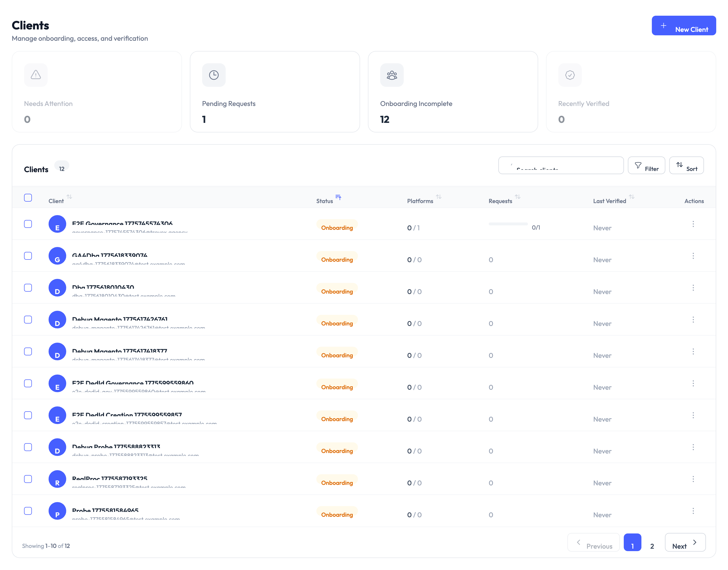Click the Onboarding Incomplete people icon
The width and height of the screenshot is (728, 570).
pyautogui.click(x=391, y=75)
